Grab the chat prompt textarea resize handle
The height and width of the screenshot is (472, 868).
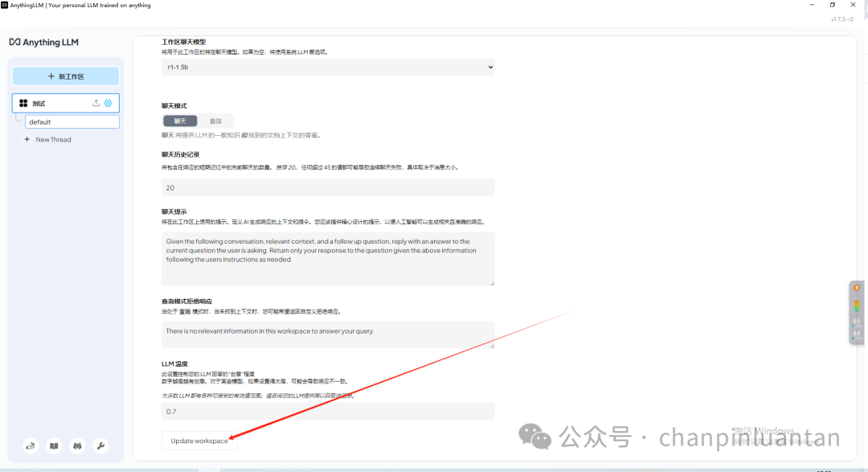pos(492,283)
